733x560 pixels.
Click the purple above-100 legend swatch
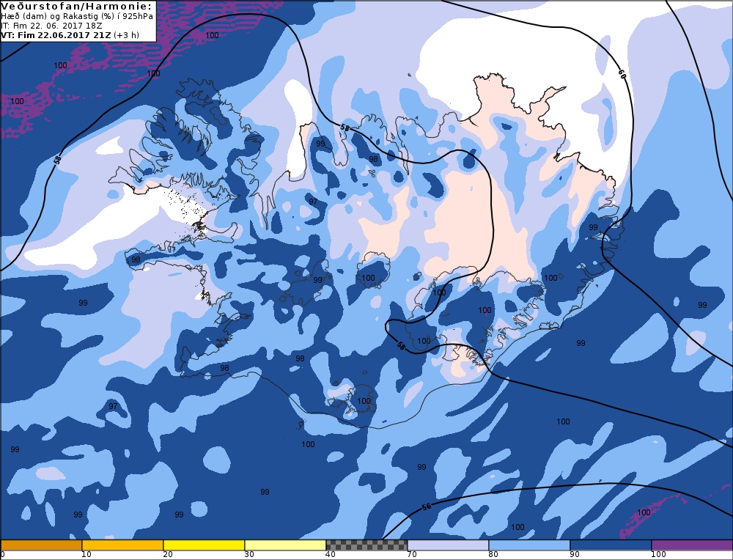[x=692, y=545]
